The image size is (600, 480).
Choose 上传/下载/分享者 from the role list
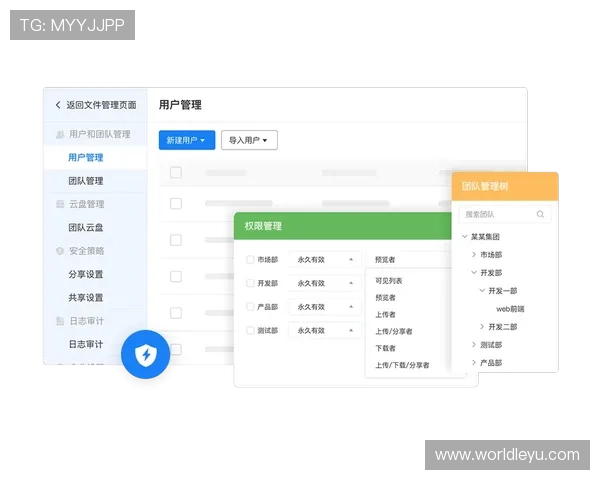402,365
